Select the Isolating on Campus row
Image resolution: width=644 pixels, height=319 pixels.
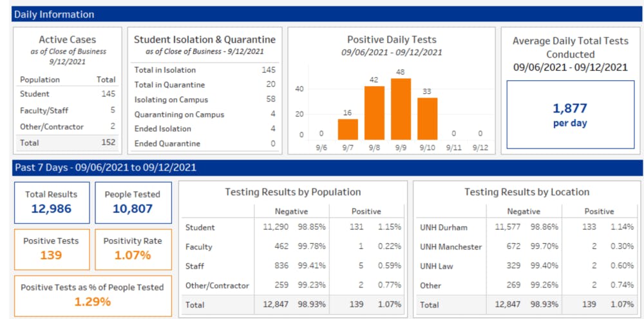204,100
